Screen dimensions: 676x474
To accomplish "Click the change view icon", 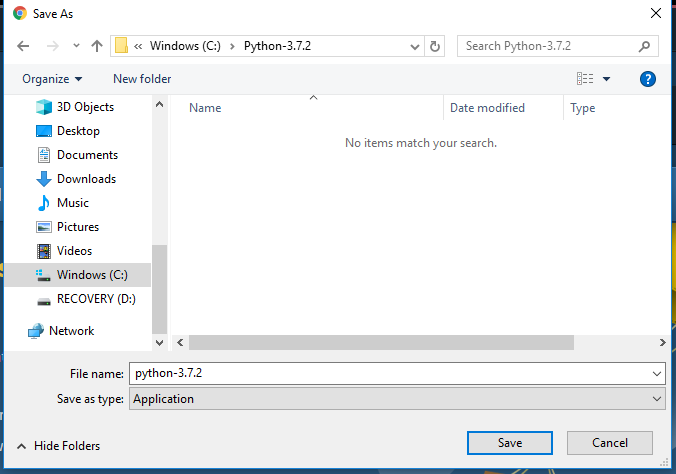I will coord(585,78).
